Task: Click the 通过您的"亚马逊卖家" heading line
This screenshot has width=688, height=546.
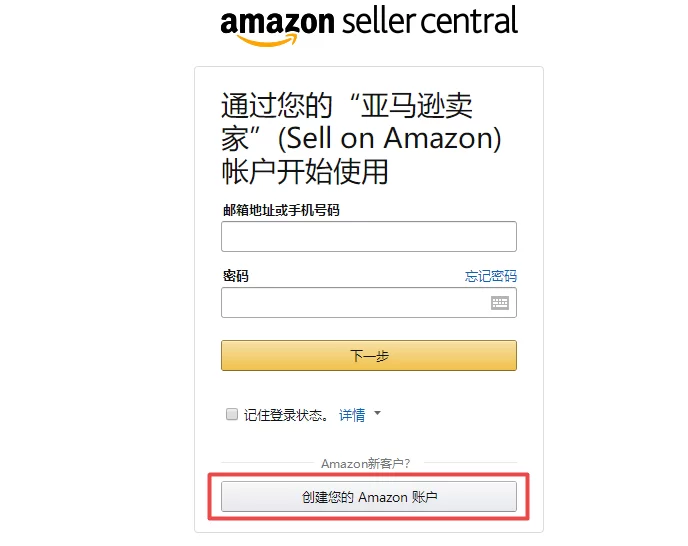Action: pyautogui.click(x=346, y=106)
